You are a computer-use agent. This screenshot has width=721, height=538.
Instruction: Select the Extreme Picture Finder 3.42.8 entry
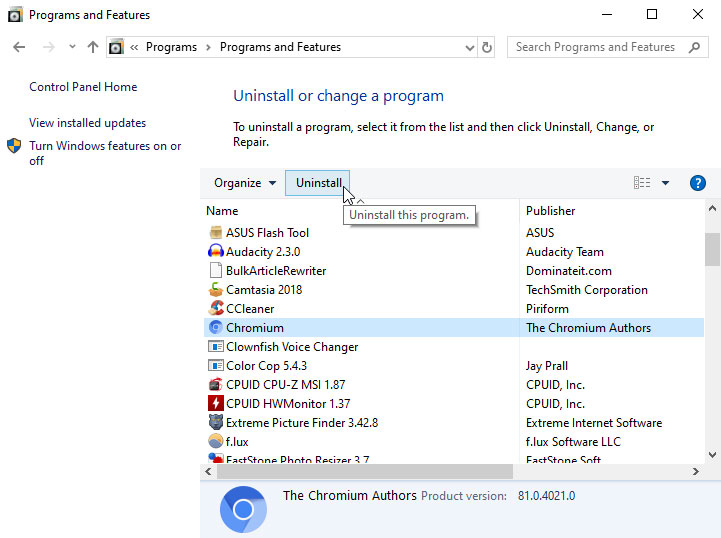pos(302,423)
